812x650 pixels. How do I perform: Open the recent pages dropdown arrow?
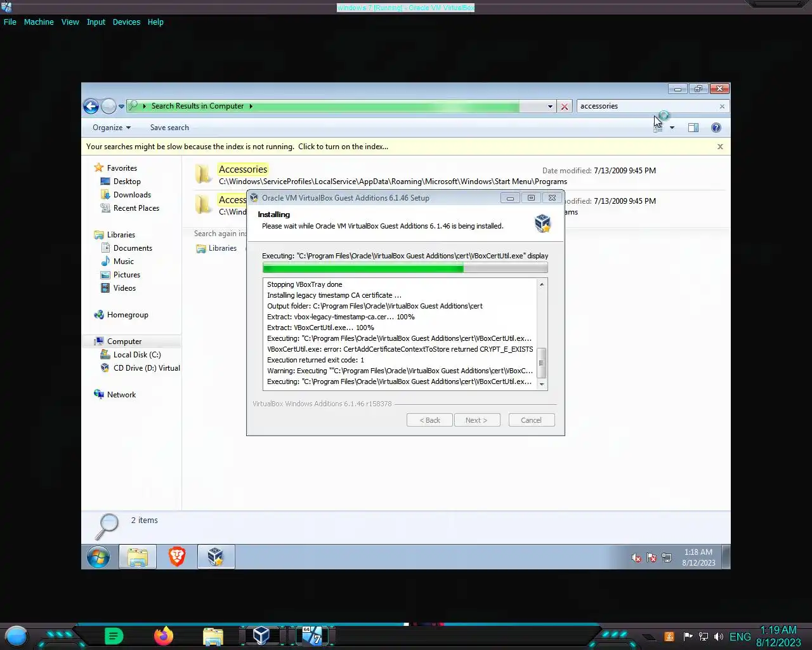121,107
